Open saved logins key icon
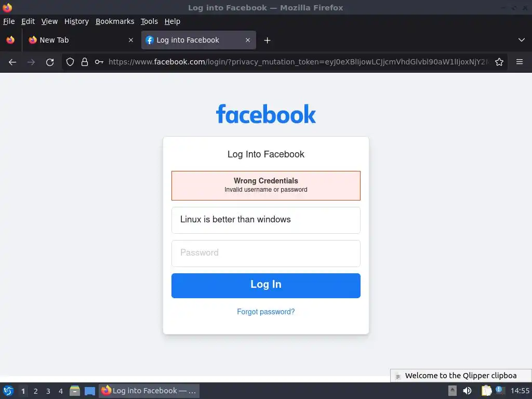532x399 pixels. pyautogui.click(x=99, y=62)
